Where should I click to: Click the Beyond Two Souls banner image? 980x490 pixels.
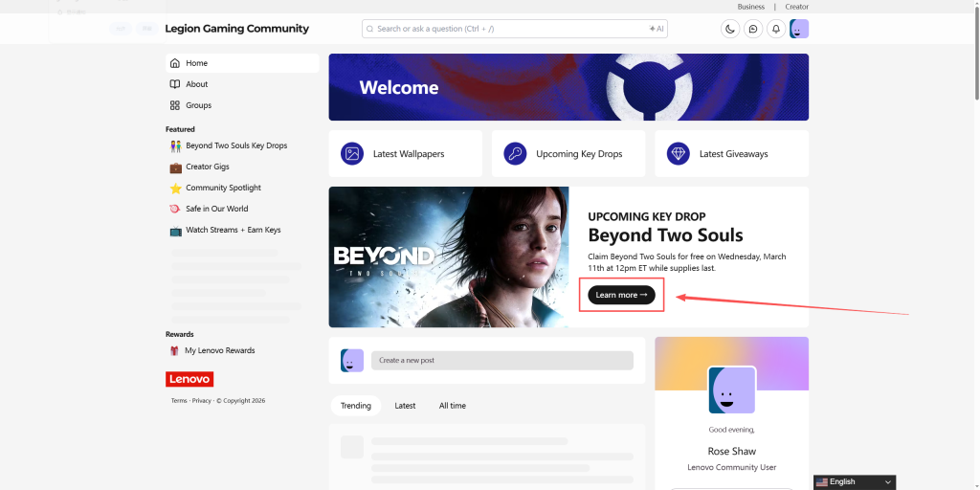click(448, 256)
